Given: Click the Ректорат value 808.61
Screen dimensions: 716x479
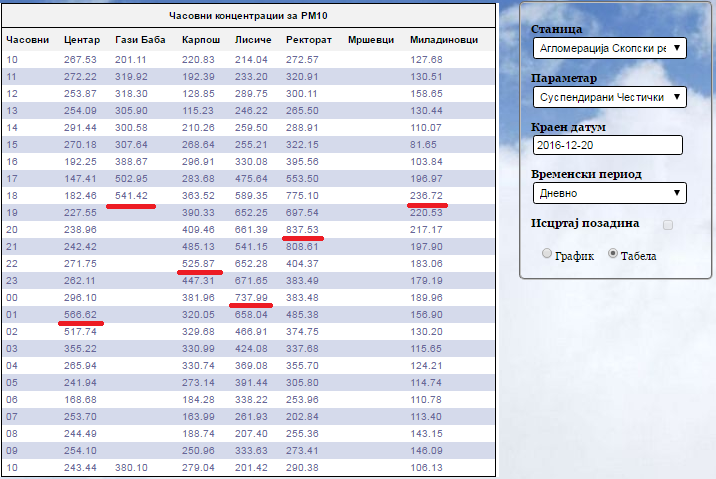Looking at the screenshot, I should click(302, 247).
